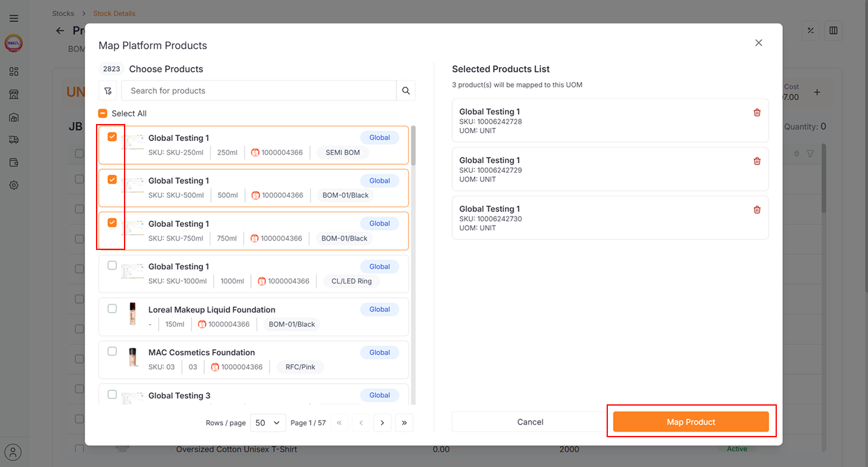The image size is (868, 467).
Task: Open the rows per page dropdown
Action: coord(267,422)
